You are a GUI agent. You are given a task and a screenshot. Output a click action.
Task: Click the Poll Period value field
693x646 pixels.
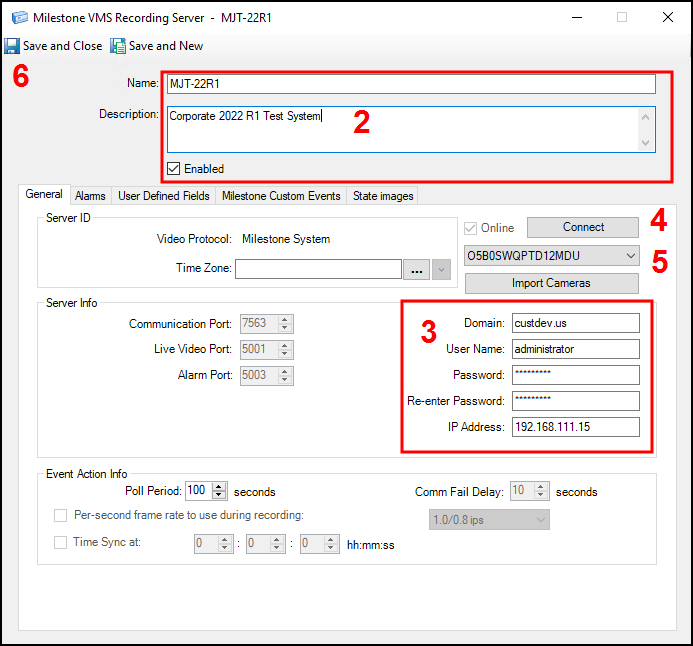(x=198, y=490)
